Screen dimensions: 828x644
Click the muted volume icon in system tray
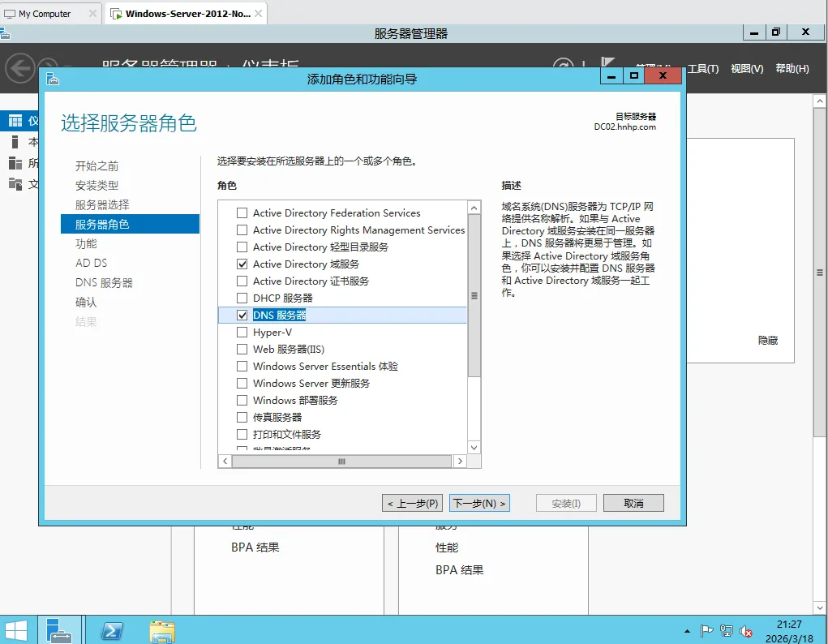745,631
